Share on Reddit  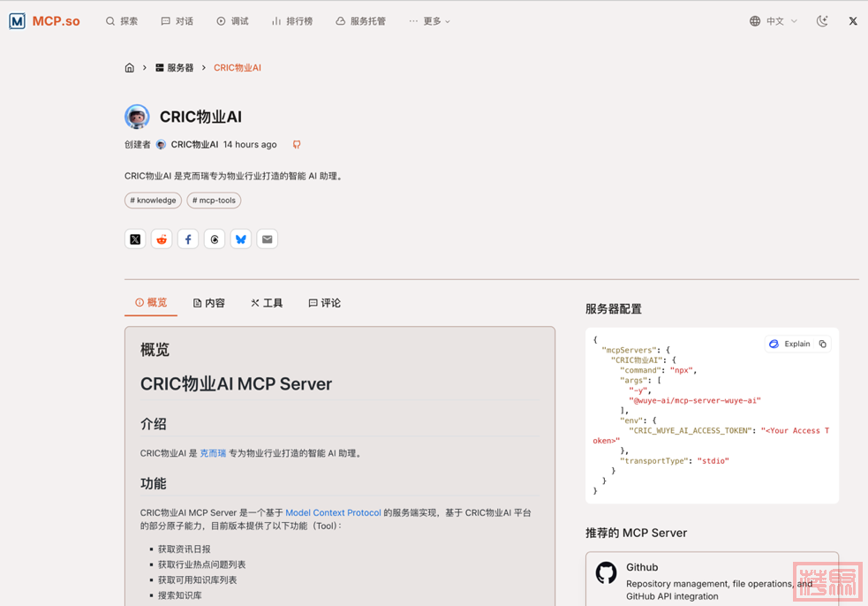(x=162, y=239)
